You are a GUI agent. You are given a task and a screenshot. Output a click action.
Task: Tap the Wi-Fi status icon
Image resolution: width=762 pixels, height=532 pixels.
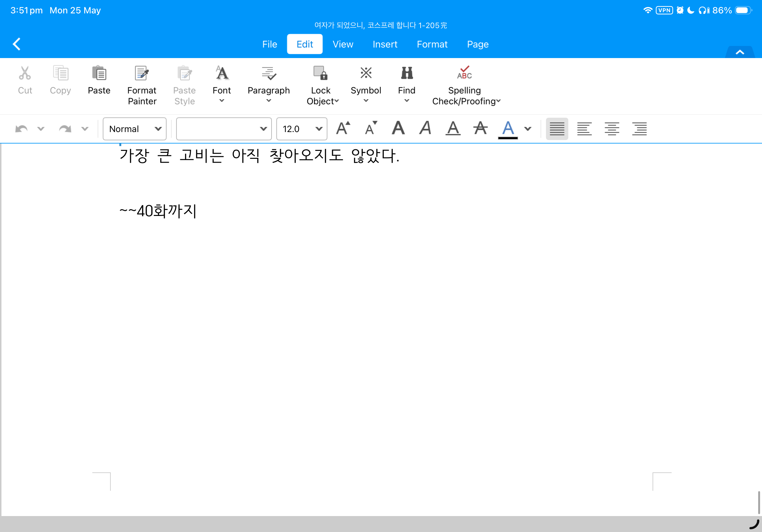tap(648, 10)
